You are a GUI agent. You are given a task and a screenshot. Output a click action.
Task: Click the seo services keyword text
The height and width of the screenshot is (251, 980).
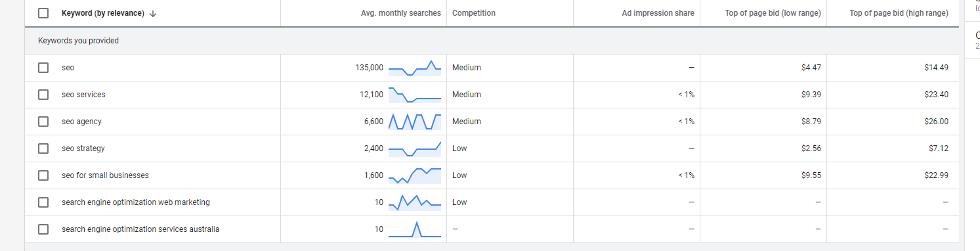(83, 95)
